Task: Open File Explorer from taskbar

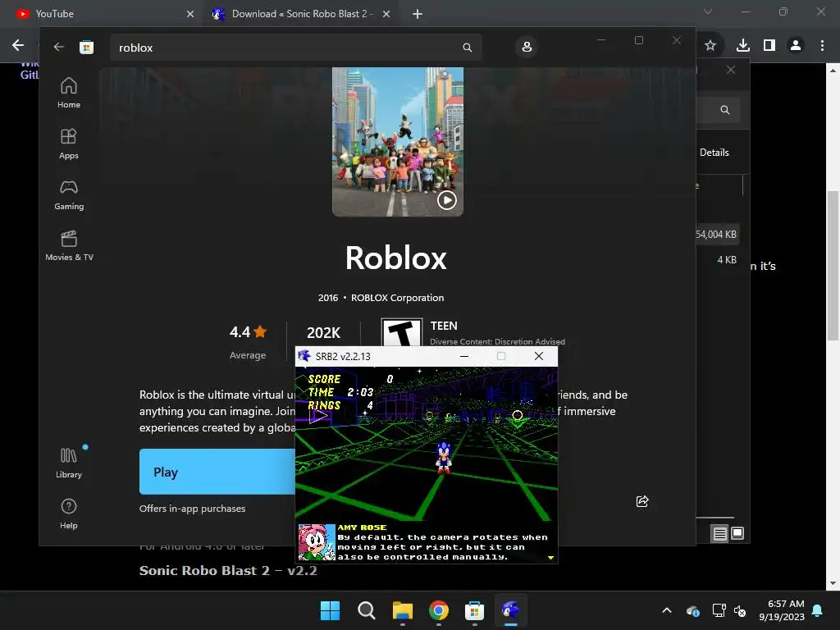Action: click(x=402, y=610)
